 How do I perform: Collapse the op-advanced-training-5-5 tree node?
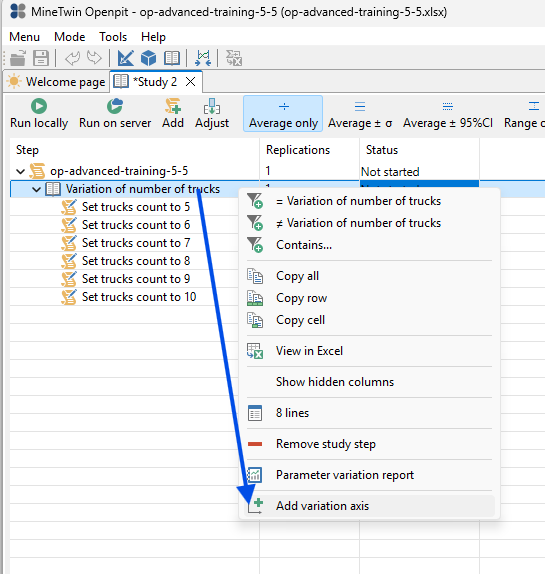pos(20,171)
